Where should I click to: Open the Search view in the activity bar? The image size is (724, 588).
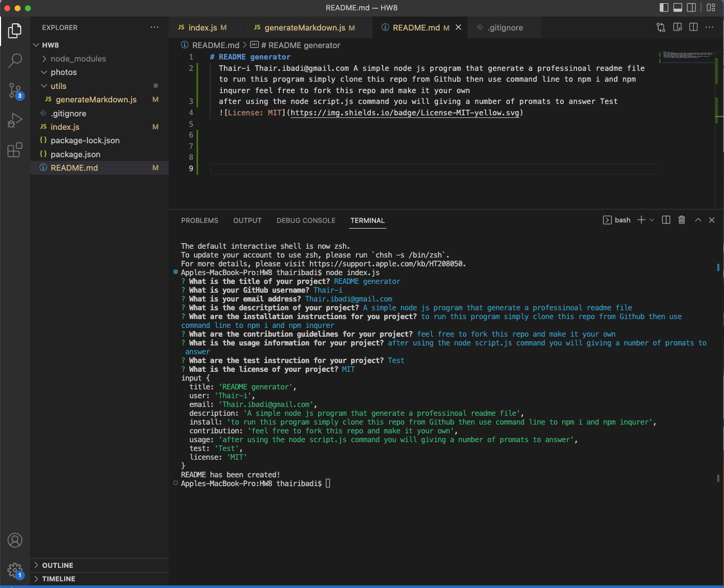15,61
